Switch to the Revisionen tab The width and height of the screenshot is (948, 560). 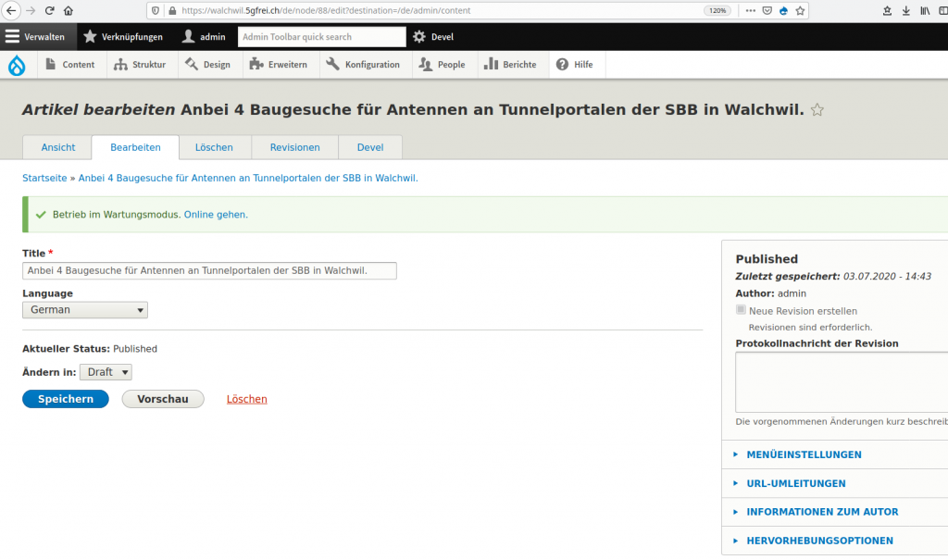(x=294, y=147)
